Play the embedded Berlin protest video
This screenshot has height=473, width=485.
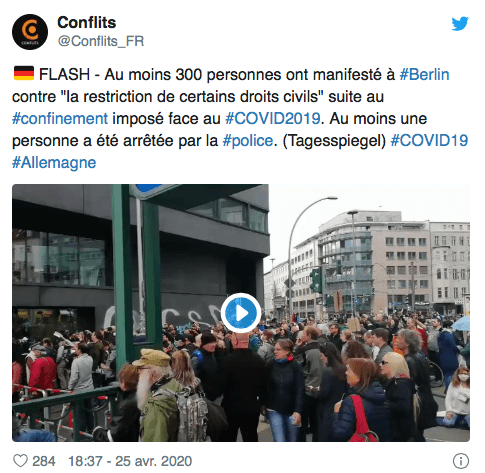[x=241, y=312]
